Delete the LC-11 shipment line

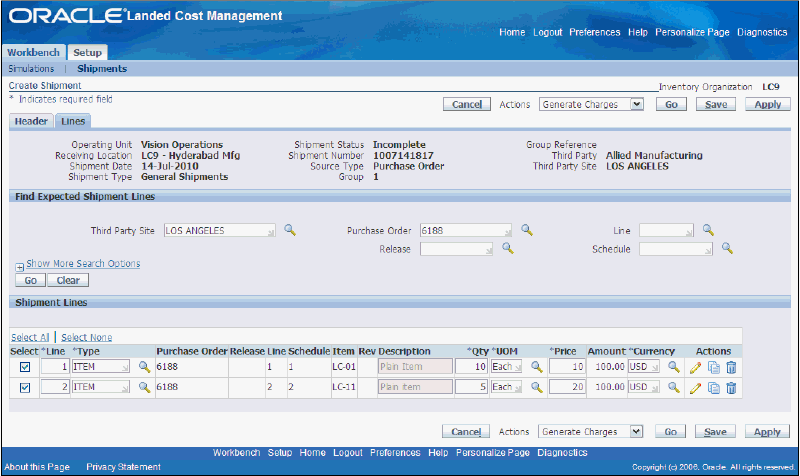(731, 388)
